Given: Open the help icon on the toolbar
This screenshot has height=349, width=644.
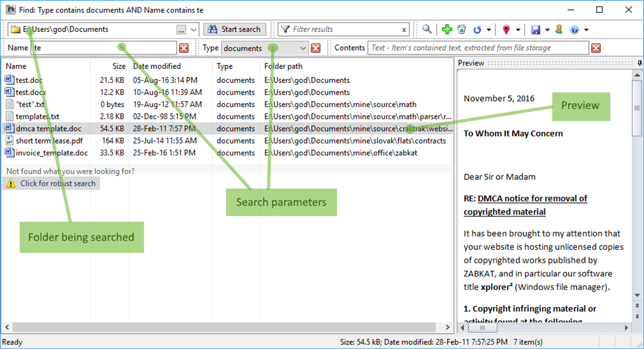Looking at the screenshot, I should point(576,29).
